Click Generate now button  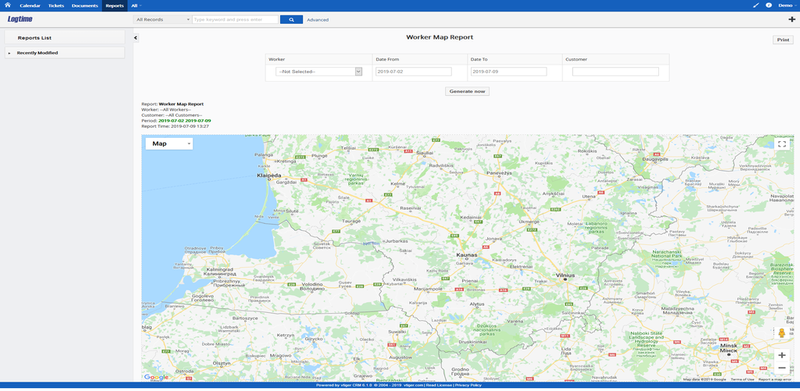click(467, 91)
